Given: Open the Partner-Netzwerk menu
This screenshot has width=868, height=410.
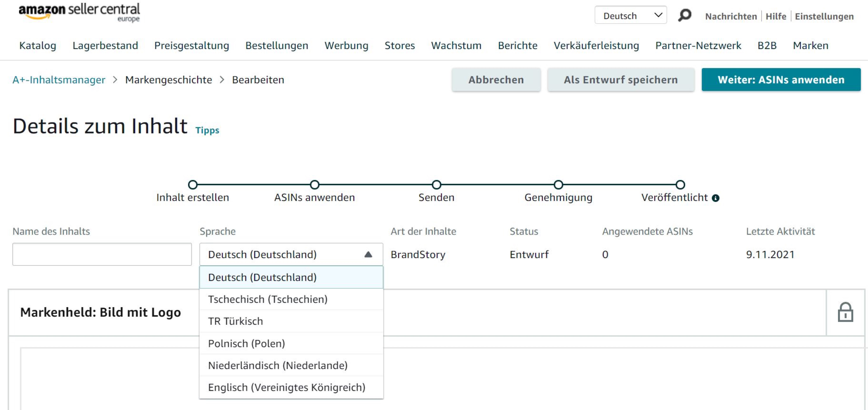Looking at the screenshot, I should (x=698, y=46).
